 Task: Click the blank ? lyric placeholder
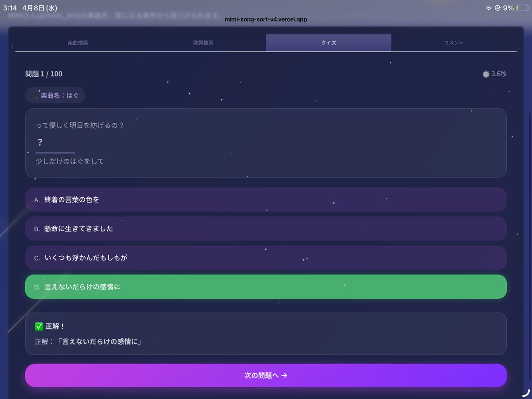(x=55, y=143)
